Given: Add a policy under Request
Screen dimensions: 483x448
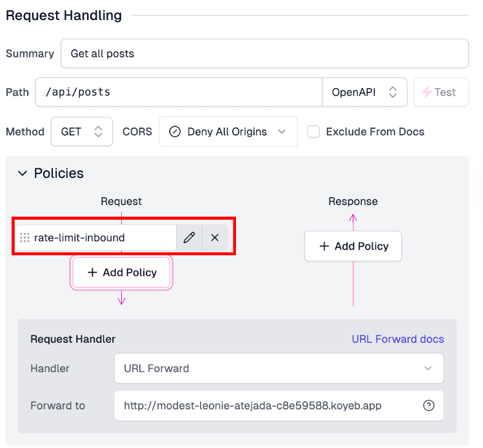Looking at the screenshot, I should coord(122,273).
